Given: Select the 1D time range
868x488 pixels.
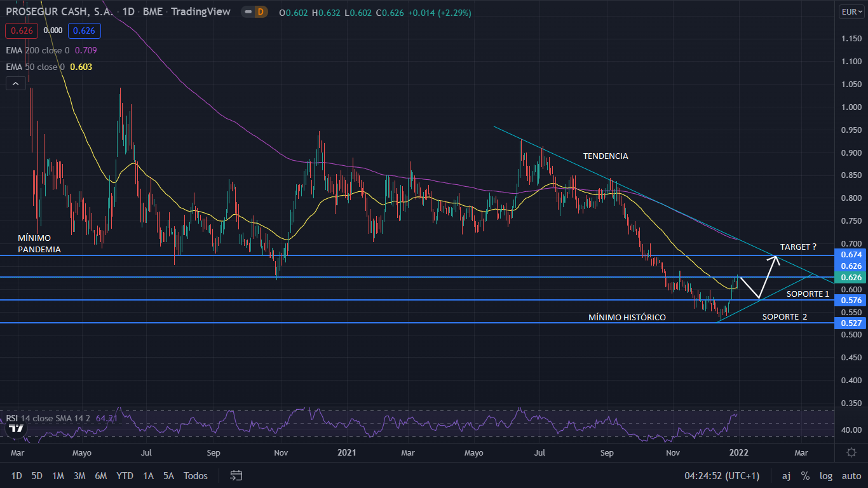Looking at the screenshot, I should click(x=17, y=475).
